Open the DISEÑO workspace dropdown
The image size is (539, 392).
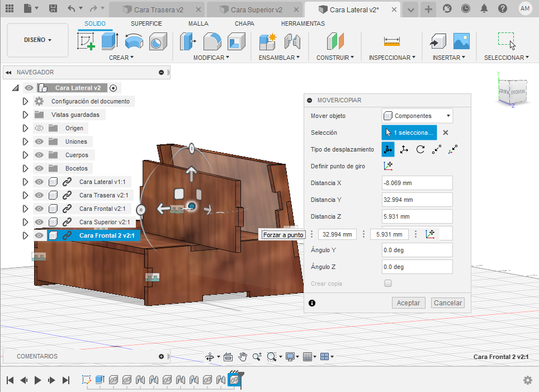[x=37, y=40]
